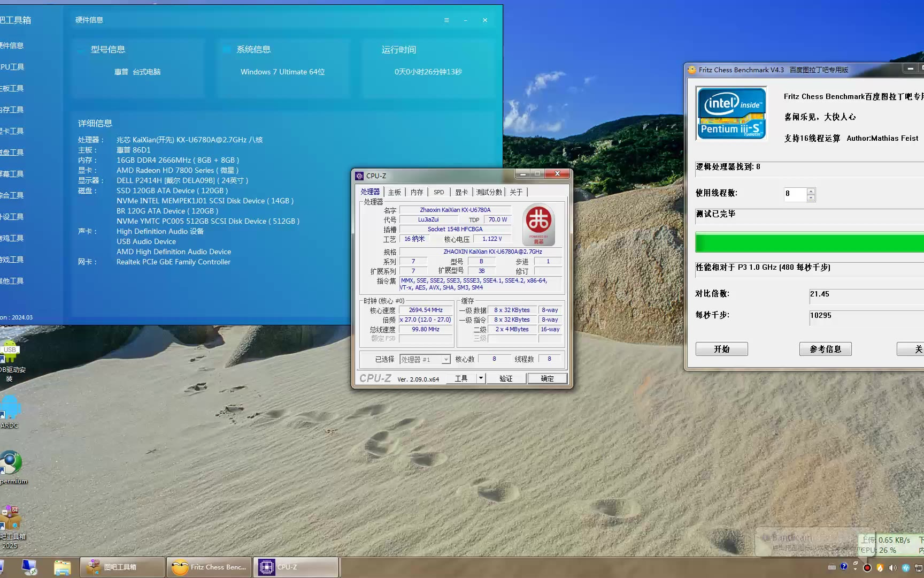Screen dimensions: 924x578
Task: Open the hamburger menu in 硬件信息 window
Action: point(446,20)
